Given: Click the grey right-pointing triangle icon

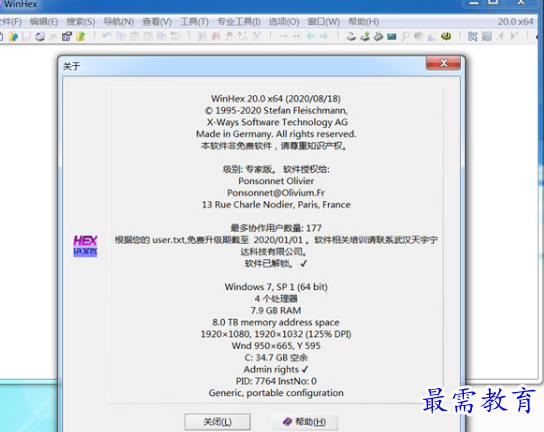Looking at the screenshot, I should pyautogui.click(x=514, y=36).
